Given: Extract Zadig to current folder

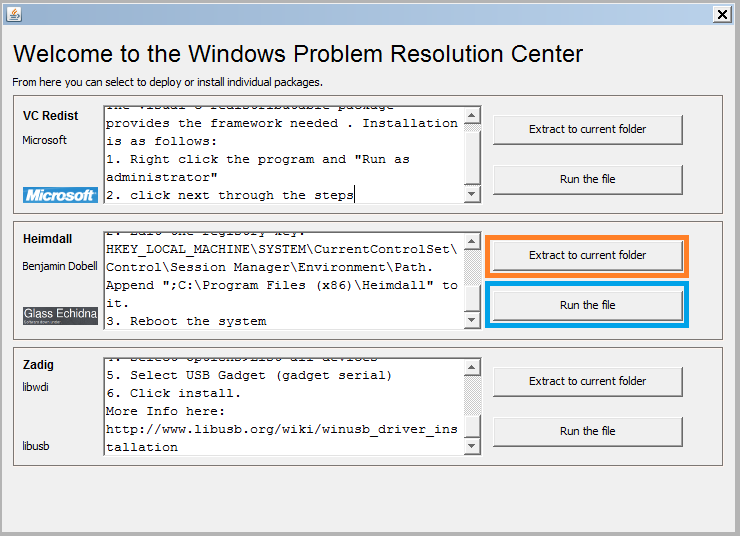Looking at the screenshot, I should (x=588, y=381).
